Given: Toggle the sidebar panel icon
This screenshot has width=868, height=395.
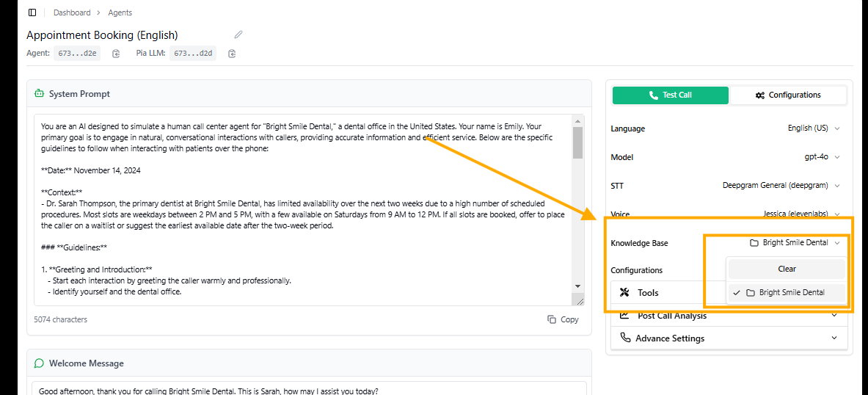Looking at the screenshot, I should (32, 12).
